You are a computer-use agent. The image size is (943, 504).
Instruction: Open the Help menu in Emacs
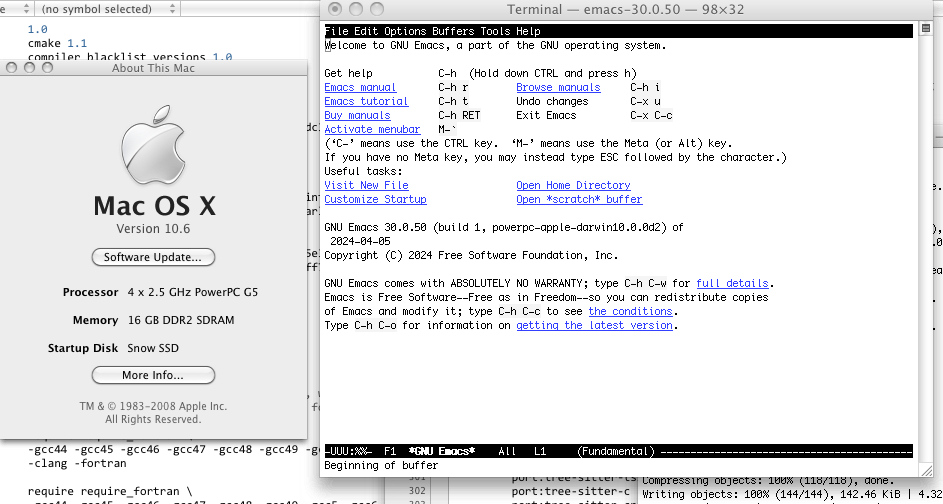[529, 31]
